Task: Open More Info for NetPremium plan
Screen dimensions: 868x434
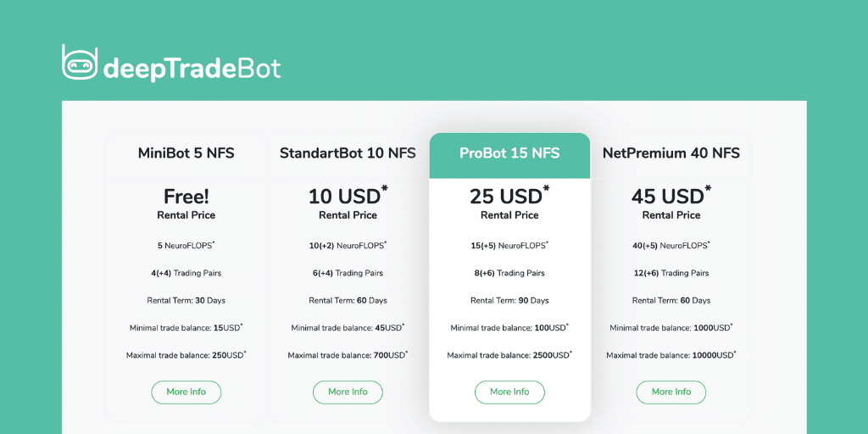Action: (671, 392)
